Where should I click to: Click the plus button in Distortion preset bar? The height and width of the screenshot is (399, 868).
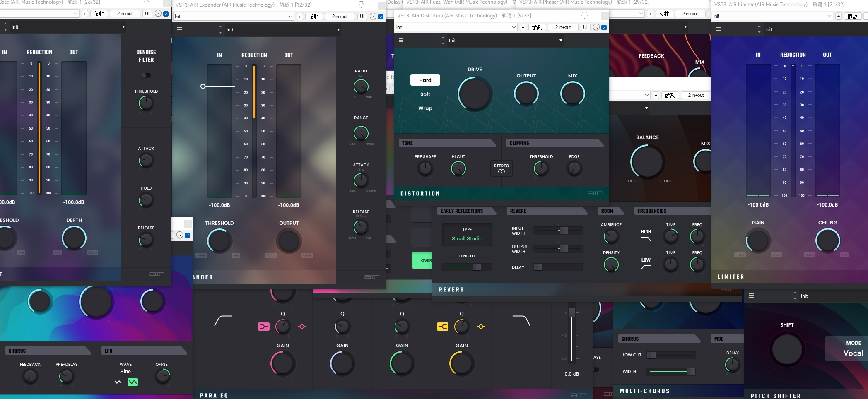click(523, 27)
